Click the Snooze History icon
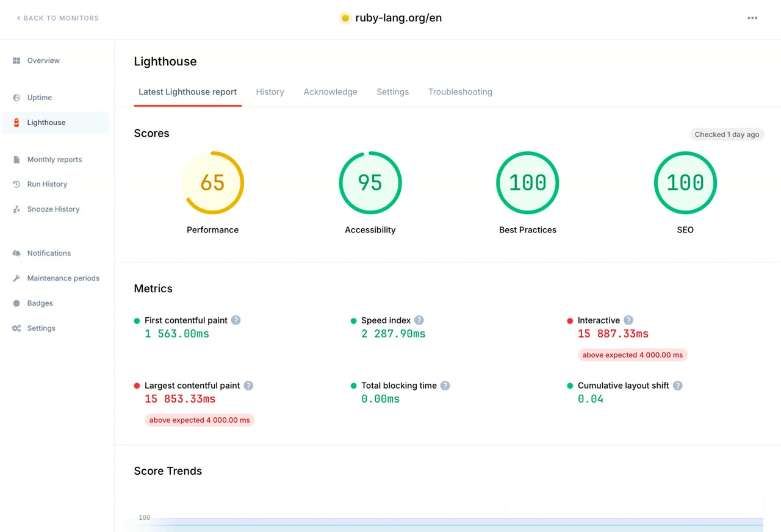The width and height of the screenshot is (781, 532). pyautogui.click(x=16, y=209)
